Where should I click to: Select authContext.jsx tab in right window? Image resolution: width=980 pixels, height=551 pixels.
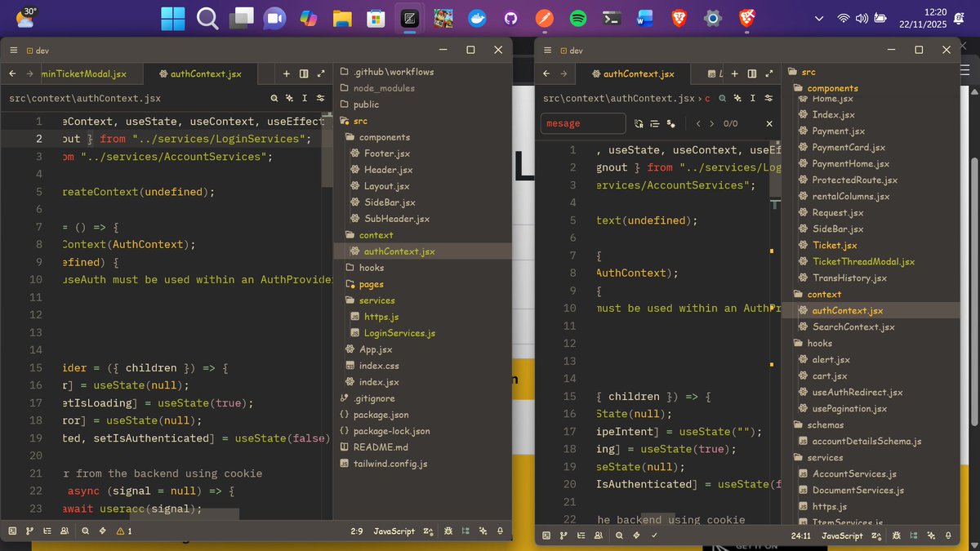(x=633, y=73)
